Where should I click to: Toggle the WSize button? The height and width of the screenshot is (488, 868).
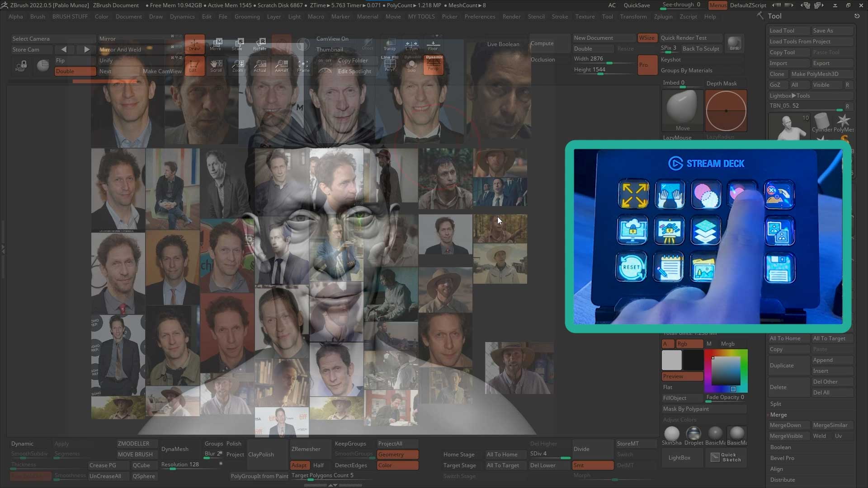[647, 38]
